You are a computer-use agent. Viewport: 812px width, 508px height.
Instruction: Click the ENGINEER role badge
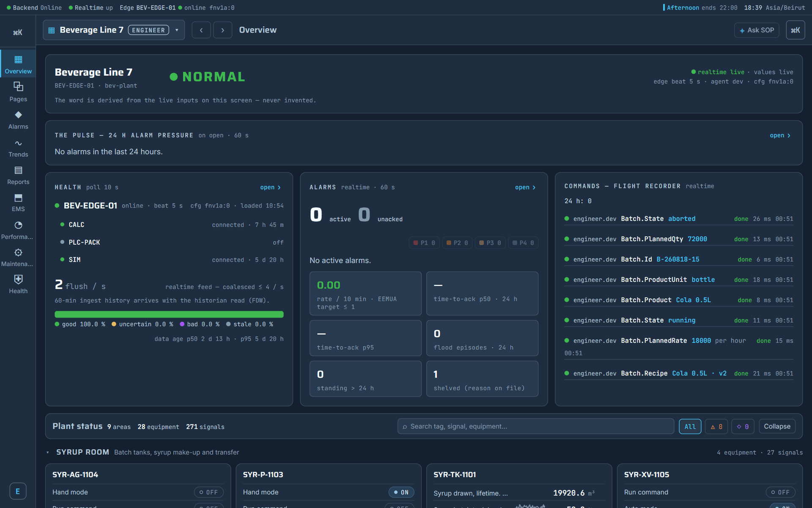(148, 30)
